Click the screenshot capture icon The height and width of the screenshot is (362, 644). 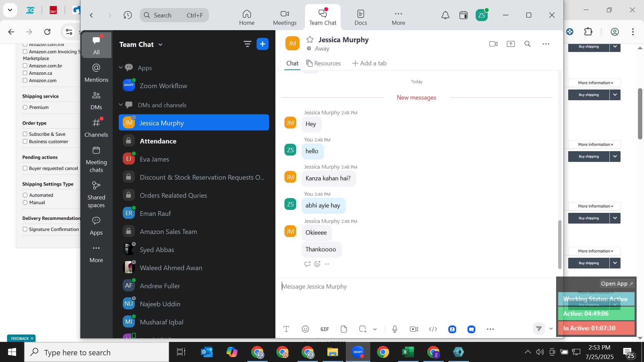pyautogui.click(x=362, y=329)
